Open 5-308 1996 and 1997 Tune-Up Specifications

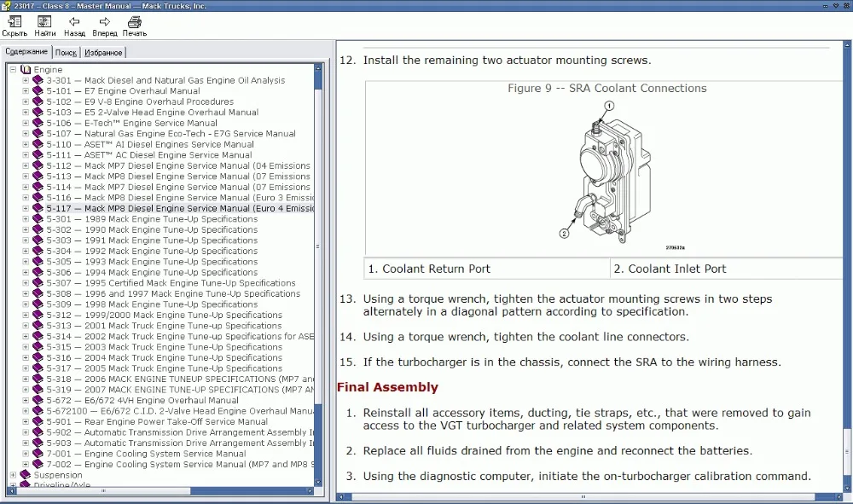click(x=173, y=293)
